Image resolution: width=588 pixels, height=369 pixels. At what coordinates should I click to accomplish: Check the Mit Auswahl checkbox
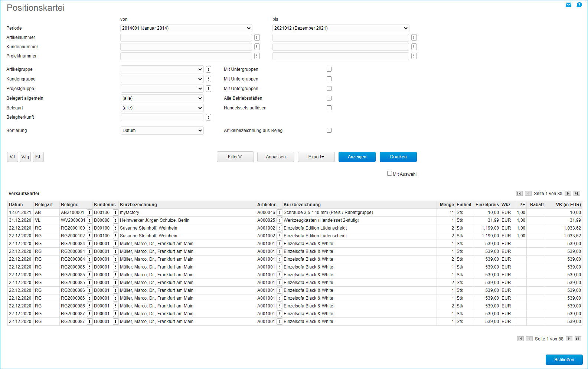389,174
